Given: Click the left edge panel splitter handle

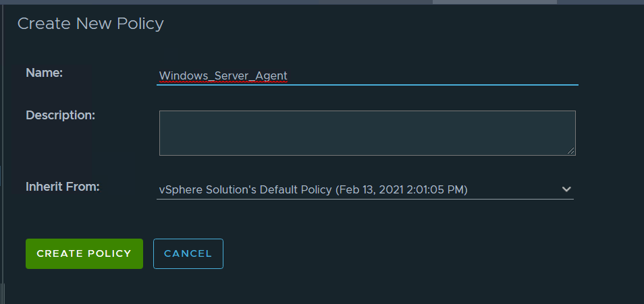Looking at the screenshot, I should tap(2, 294).
